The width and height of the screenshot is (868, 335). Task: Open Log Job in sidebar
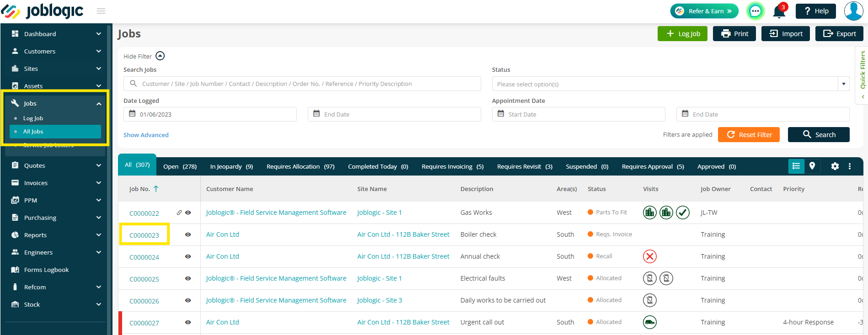33,118
